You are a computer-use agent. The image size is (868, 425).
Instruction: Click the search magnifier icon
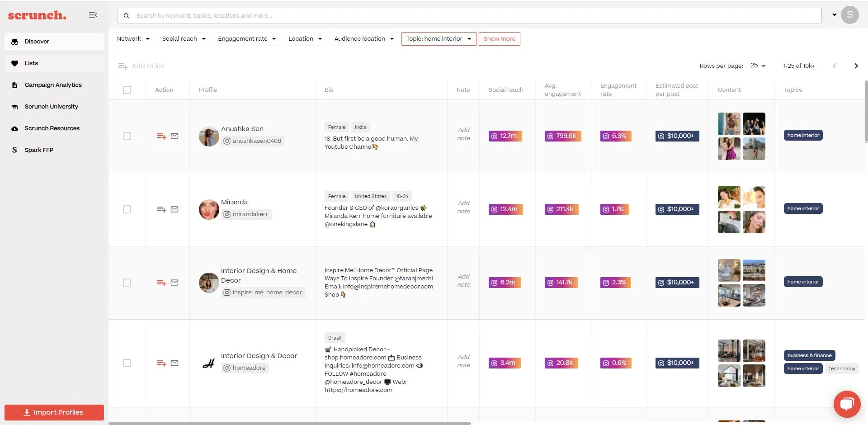click(127, 15)
